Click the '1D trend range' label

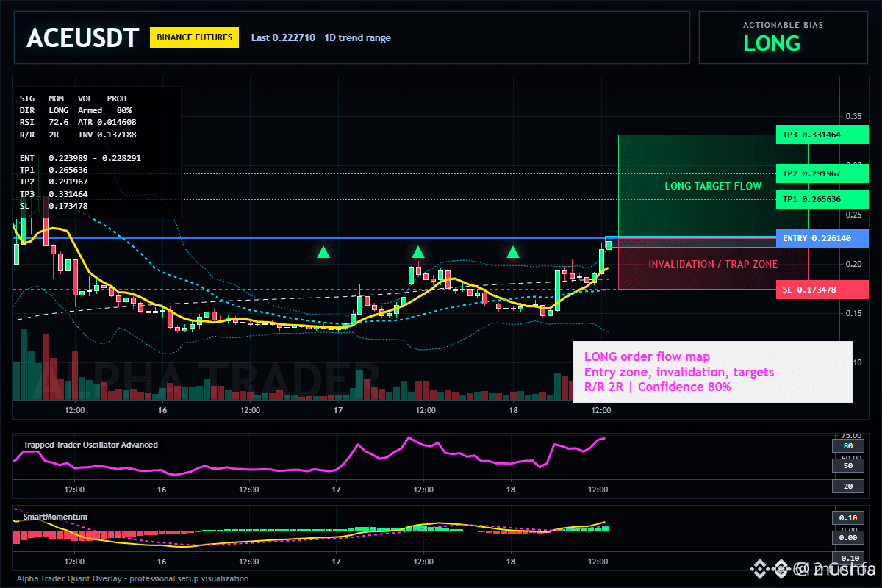(357, 37)
